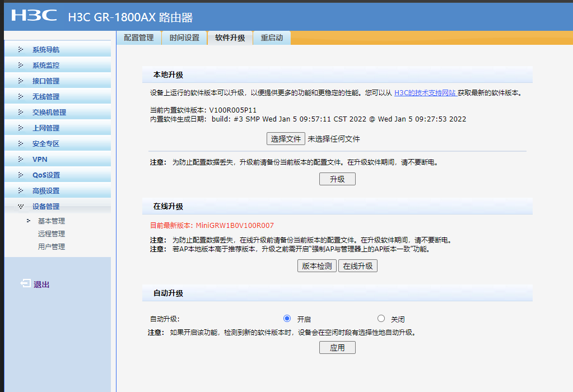
Task: Select 开启 auto-upgrade radio button
Action: click(x=287, y=319)
